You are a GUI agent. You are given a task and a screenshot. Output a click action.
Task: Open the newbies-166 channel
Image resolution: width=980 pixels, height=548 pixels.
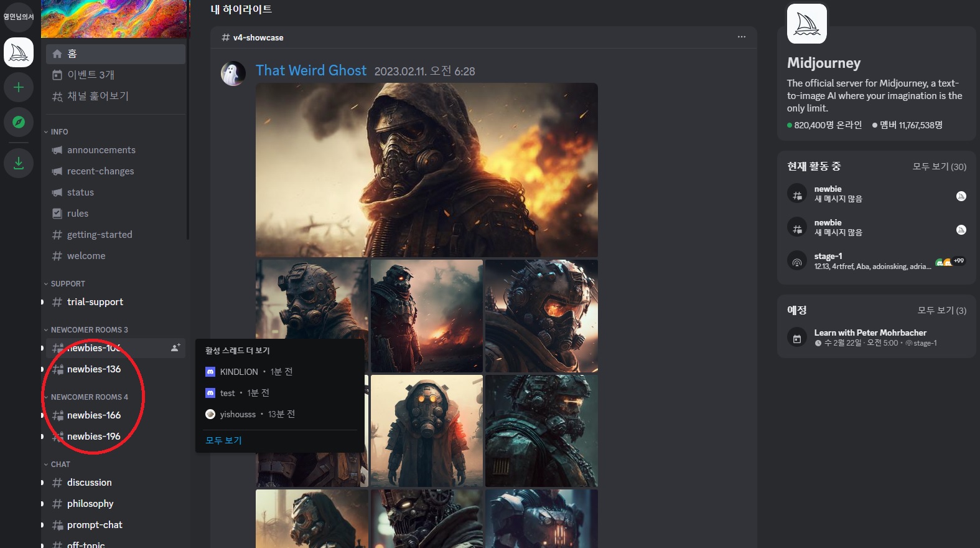point(116,415)
